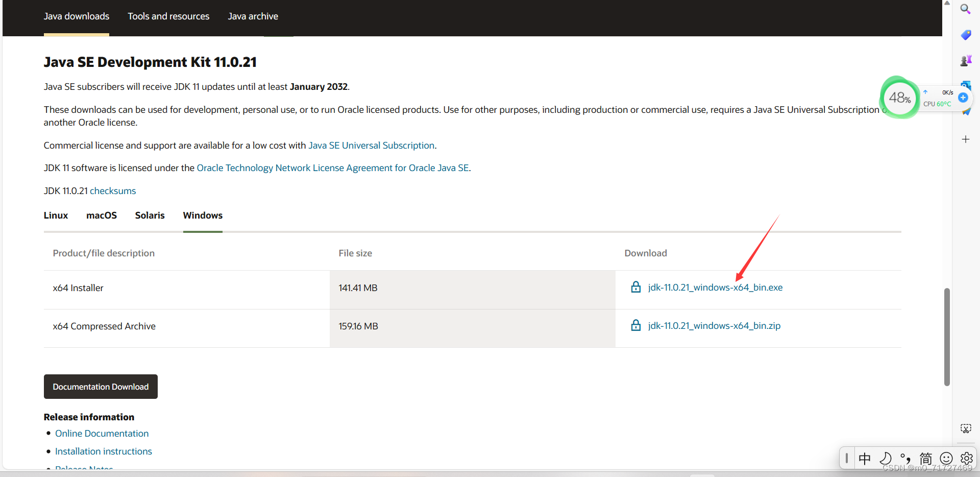The height and width of the screenshot is (477, 980).
Task: Click the blue plus on CPU widget
Action: (x=963, y=98)
